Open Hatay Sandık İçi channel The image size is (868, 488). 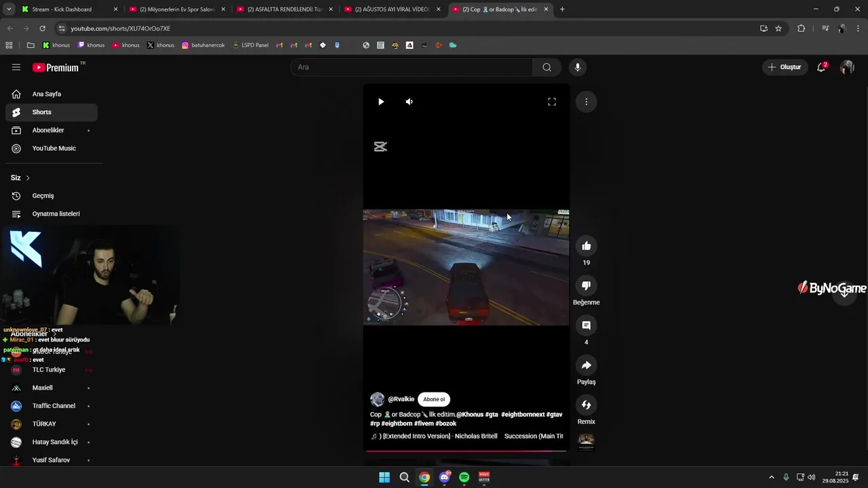pyautogui.click(x=52, y=442)
